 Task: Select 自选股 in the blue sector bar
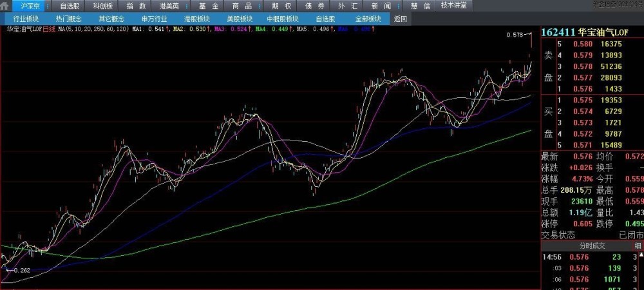[x=326, y=19]
